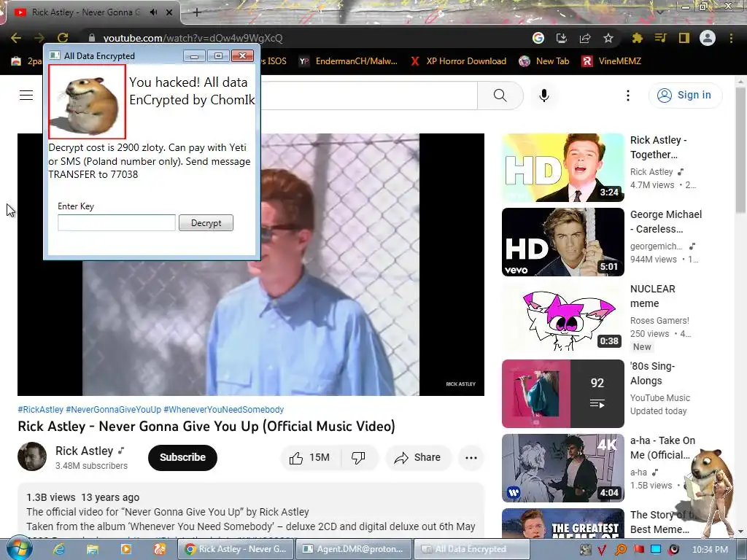
Task: Click the share page icon in address bar
Action: click(x=585, y=38)
